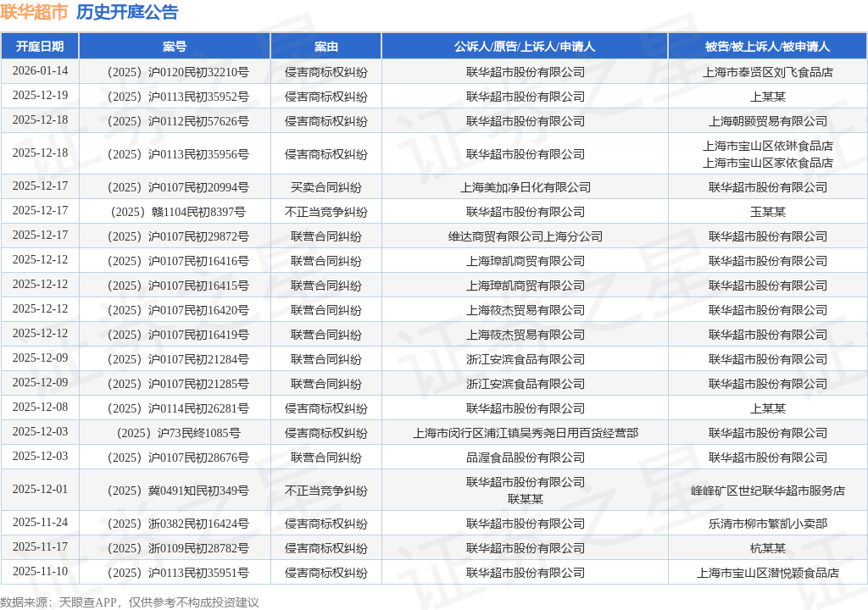The width and height of the screenshot is (868, 610).
Task: Select 上某某 in the 沪0114民初26281号 row
Action: 768,408
